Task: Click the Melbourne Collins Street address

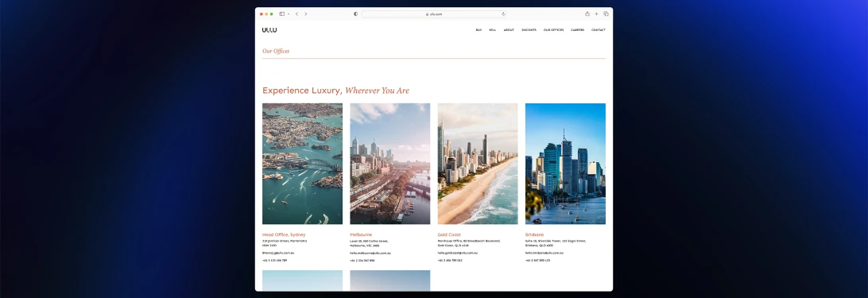Action: pyautogui.click(x=370, y=243)
